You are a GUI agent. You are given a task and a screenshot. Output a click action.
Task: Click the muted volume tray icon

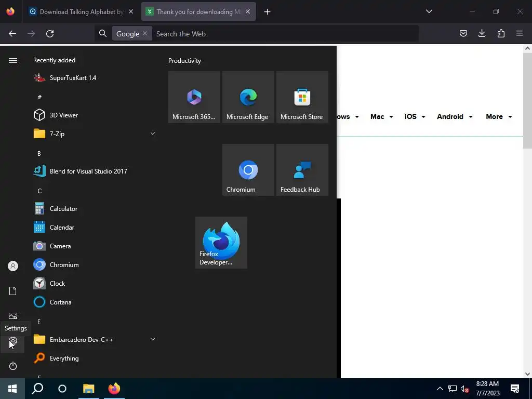click(x=464, y=389)
